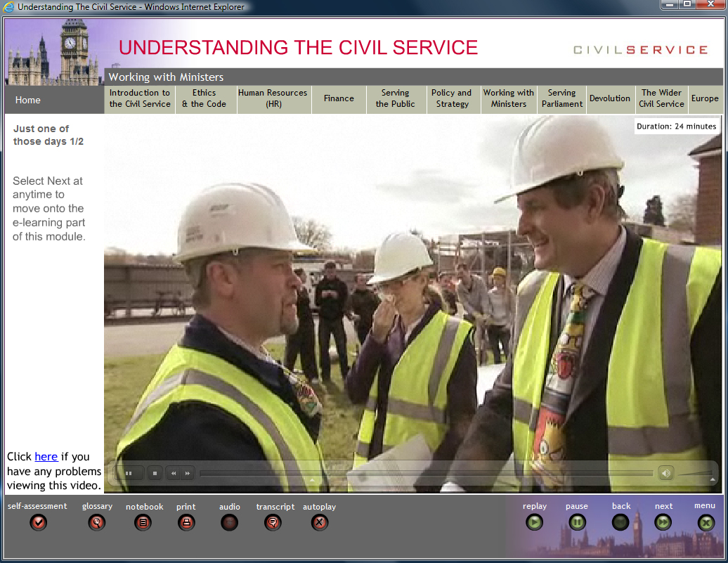Screen dimensions: 728x563
Task: Open the transcript icon
Action: 273,522
